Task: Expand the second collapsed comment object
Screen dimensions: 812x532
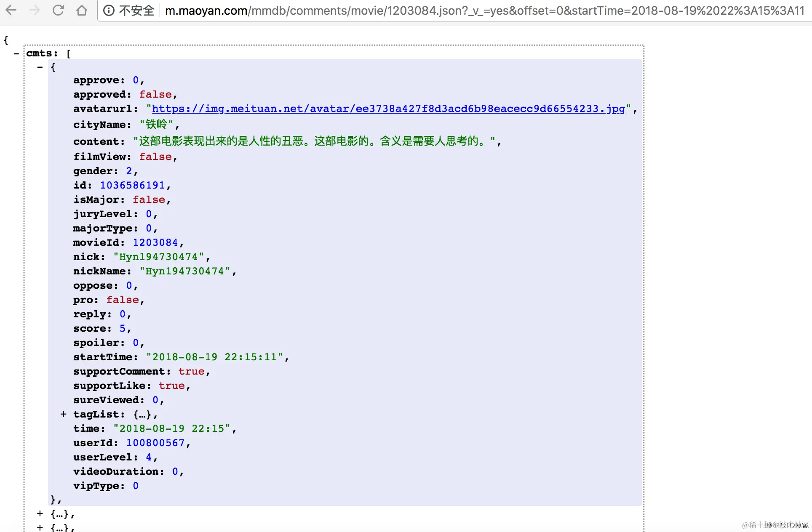Action: click(x=40, y=513)
